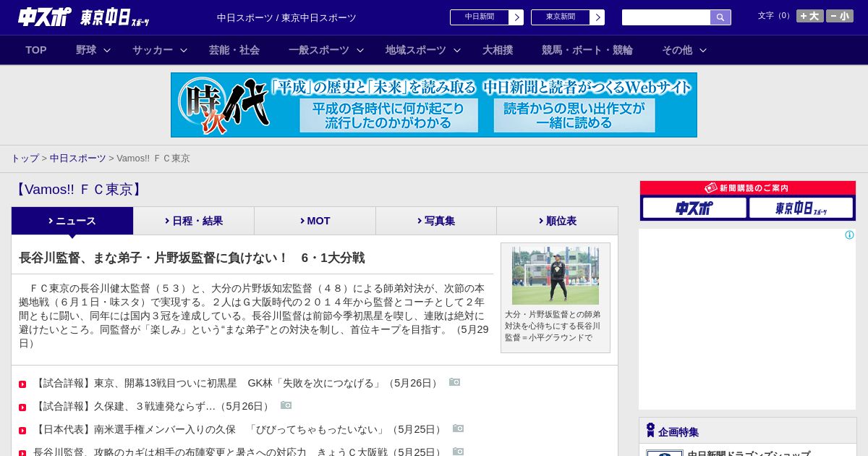
Task: Expand the 地域スポーツ dropdown chevron
Action: tap(457, 50)
